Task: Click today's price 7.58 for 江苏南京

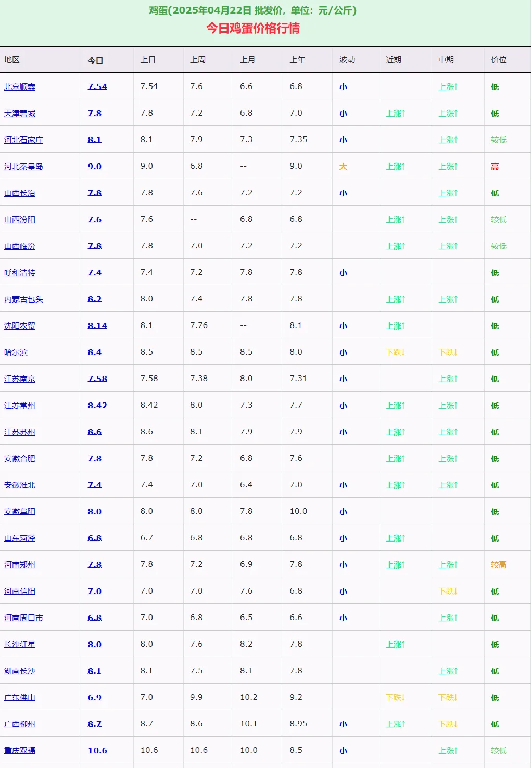Action: (x=97, y=379)
